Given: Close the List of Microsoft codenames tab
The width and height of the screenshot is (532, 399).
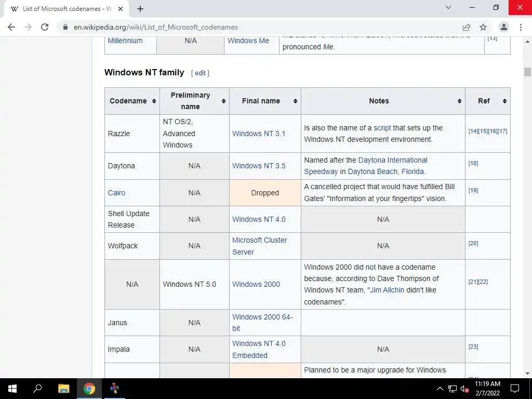Looking at the screenshot, I should (x=121, y=9).
